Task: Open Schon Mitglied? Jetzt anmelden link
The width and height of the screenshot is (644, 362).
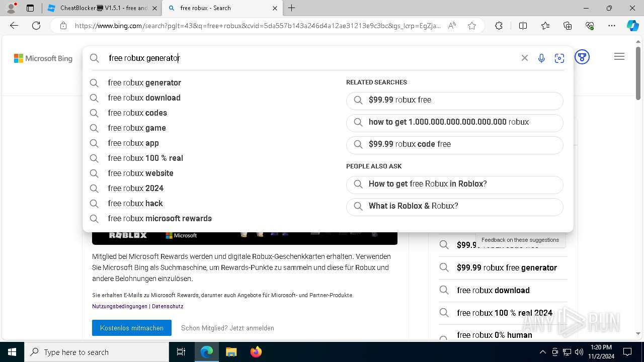Action: (x=227, y=328)
